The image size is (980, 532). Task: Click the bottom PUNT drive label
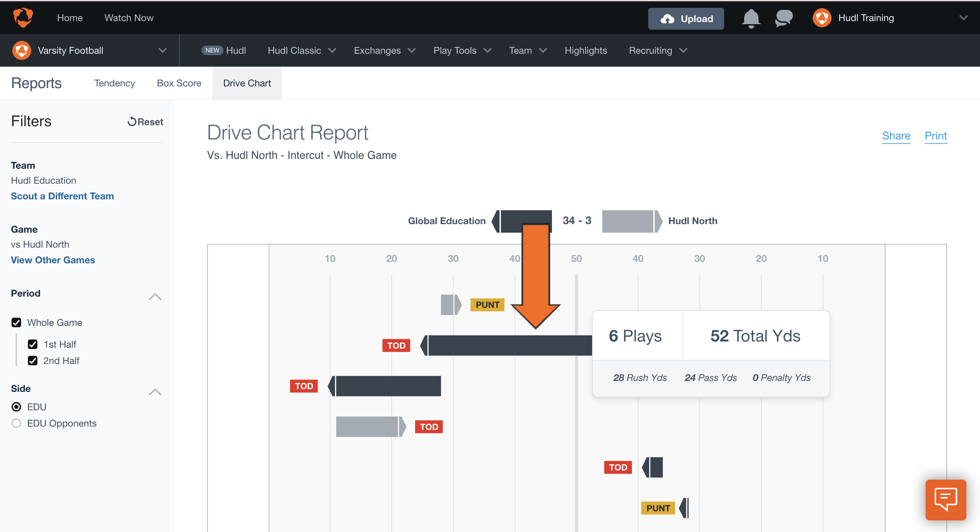pos(658,508)
